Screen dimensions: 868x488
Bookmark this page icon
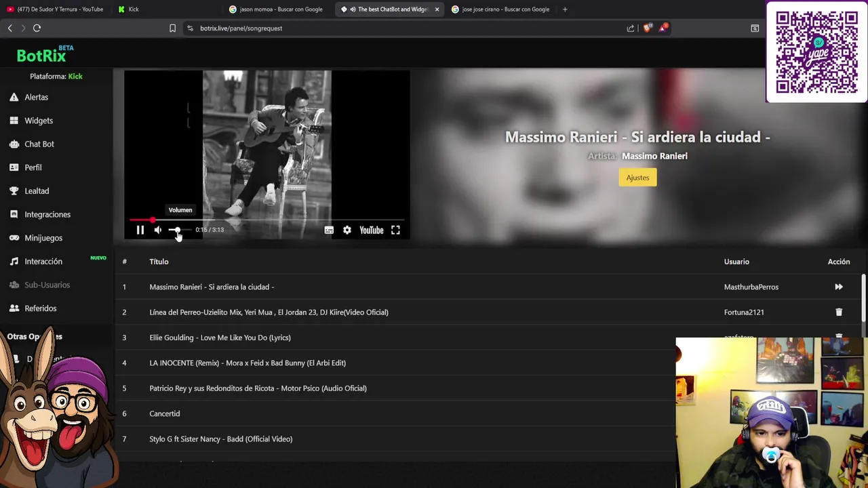tap(172, 28)
